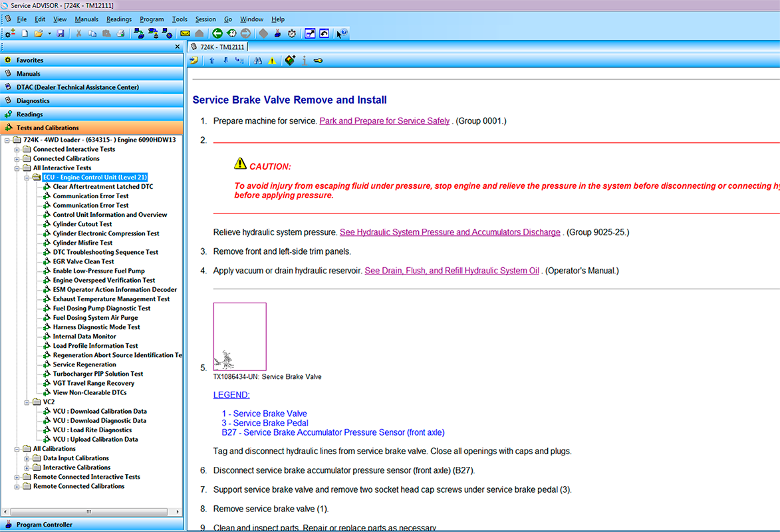Click the blue window layout icon
This screenshot has height=532, width=780.
310,33
